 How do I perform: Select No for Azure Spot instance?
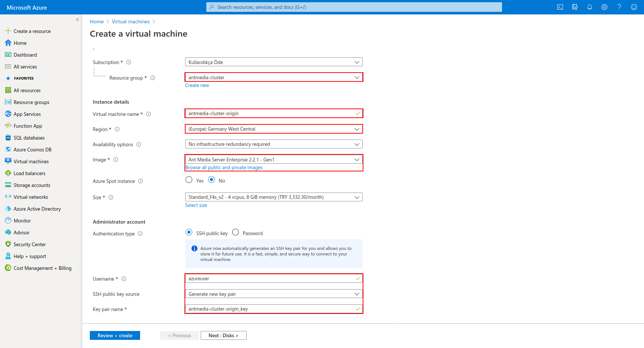[211, 180]
